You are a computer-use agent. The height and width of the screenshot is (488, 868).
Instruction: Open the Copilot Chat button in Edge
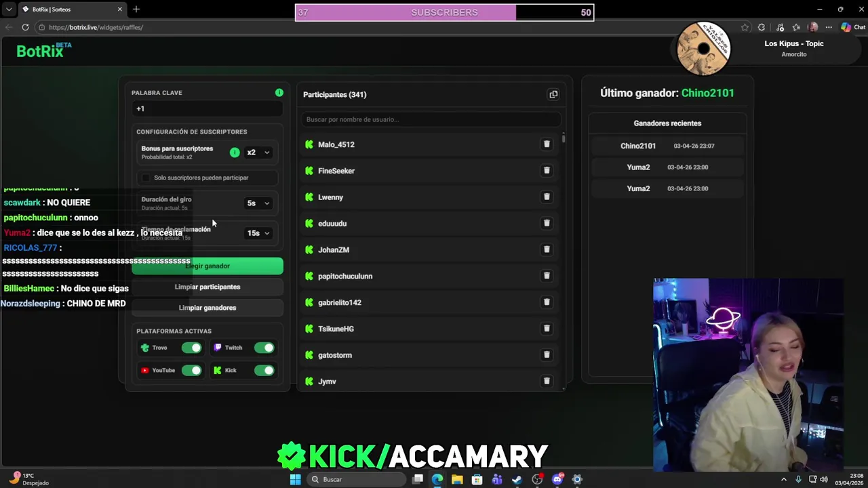pos(853,27)
